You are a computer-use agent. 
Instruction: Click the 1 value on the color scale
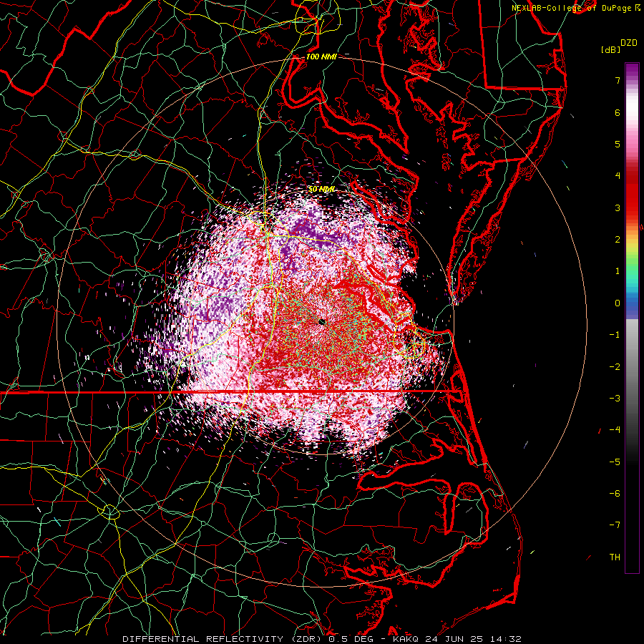[x=618, y=271]
